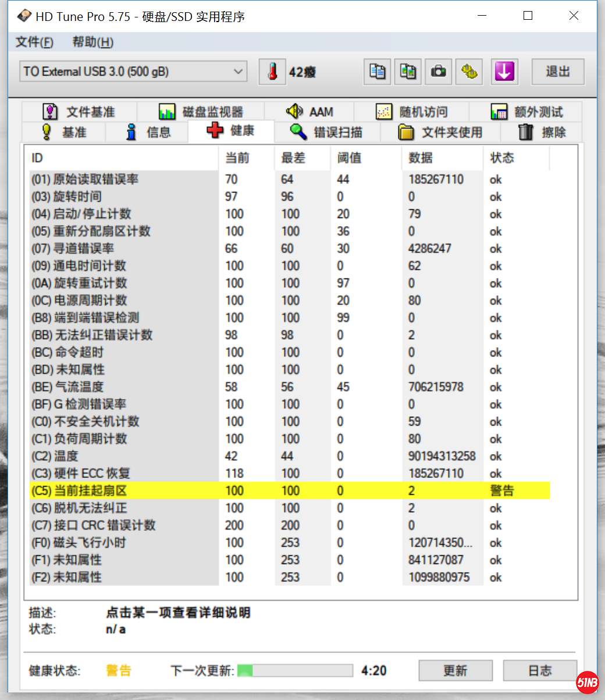Click the 下一次更新 progress bar
The width and height of the screenshot is (605, 700).
click(x=295, y=670)
